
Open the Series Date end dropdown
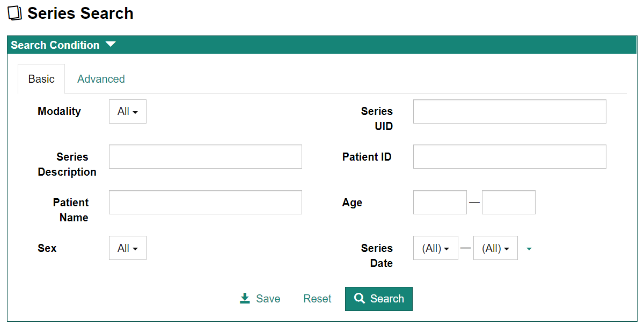click(x=495, y=248)
